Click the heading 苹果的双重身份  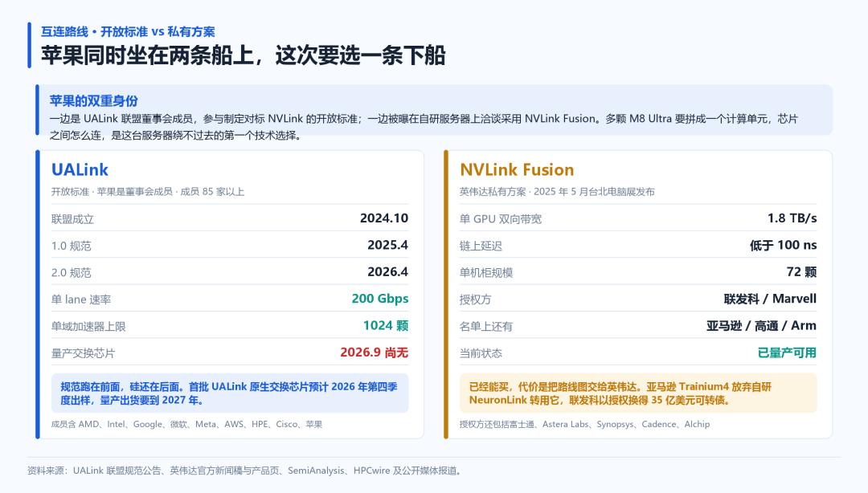(x=93, y=100)
